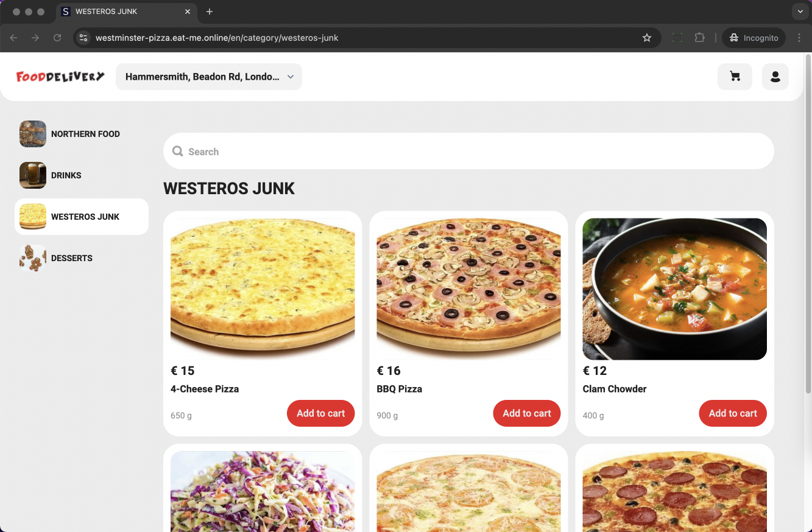Add BBQ Pizza to cart

[x=526, y=413]
